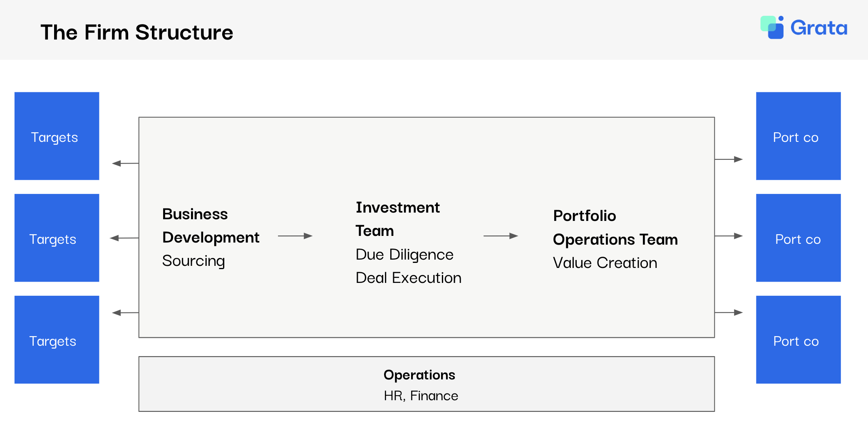
Task: Click the Business Development heading
Action: [x=211, y=225]
